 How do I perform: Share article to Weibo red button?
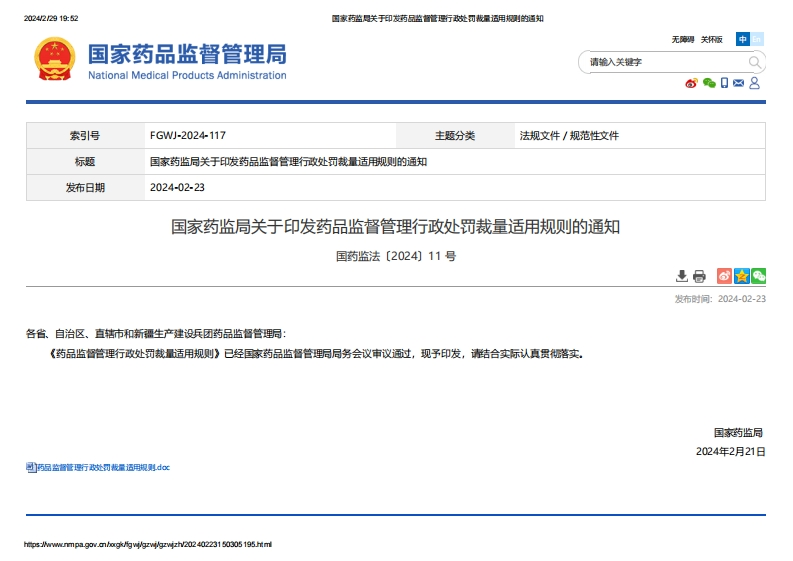pyautogui.click(x=724, y=276)
